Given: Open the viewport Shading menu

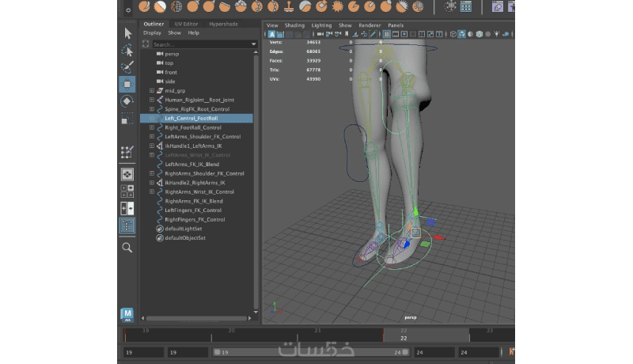Looking at the screenshot, I should 294,25.
